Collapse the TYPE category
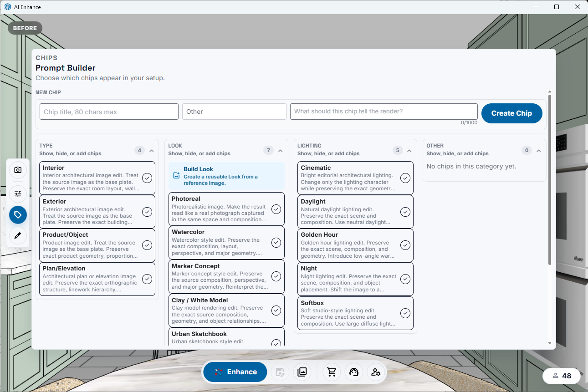Image resolution: width=588 pixels, height=392 pixels. [151, 151]
